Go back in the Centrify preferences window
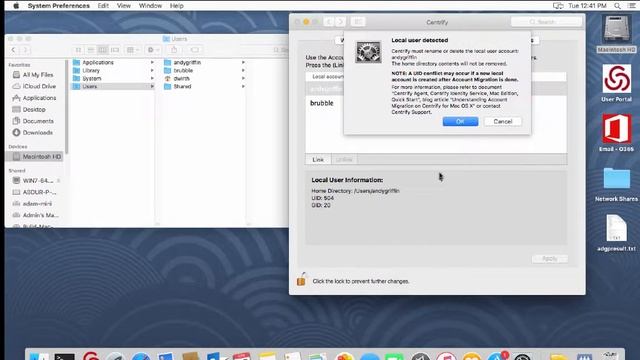Screen dimensions: 640x360 pos(329,22)
